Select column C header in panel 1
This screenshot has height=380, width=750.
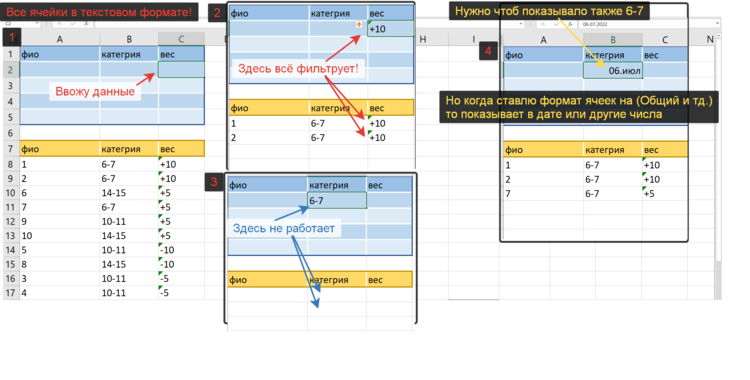click(x=181, y=39)
